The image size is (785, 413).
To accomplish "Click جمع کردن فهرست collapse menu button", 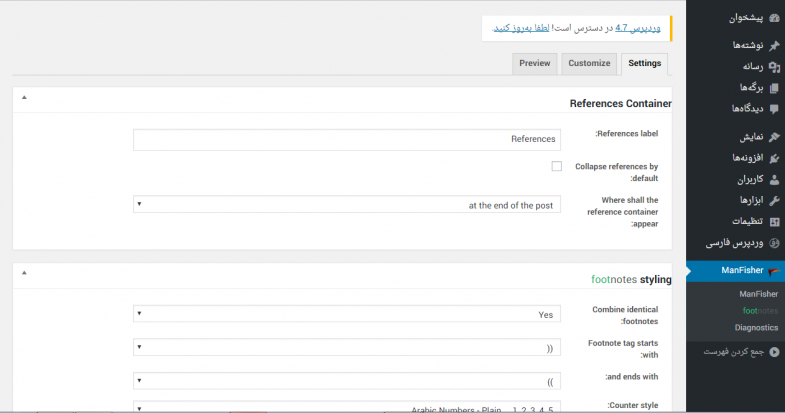I will [735, 352].
